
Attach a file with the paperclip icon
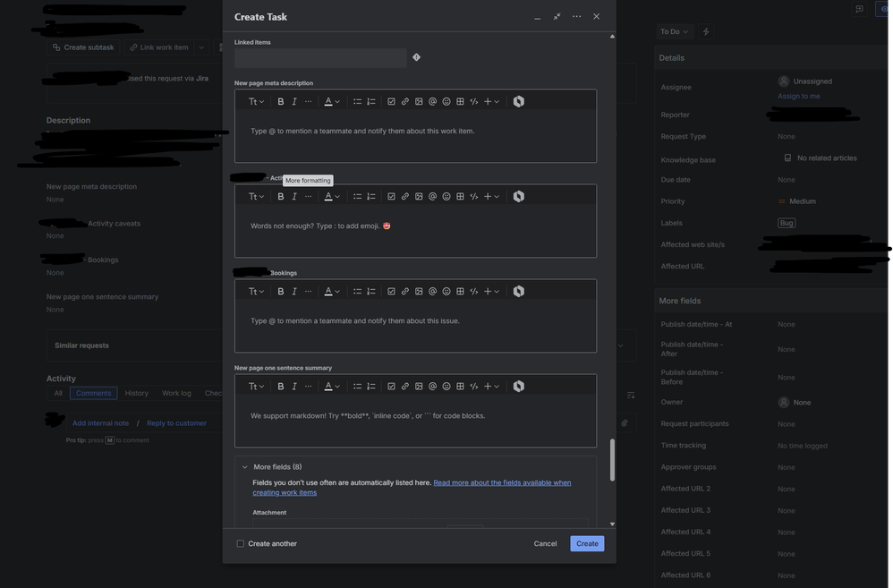click(x=624, y=422)
